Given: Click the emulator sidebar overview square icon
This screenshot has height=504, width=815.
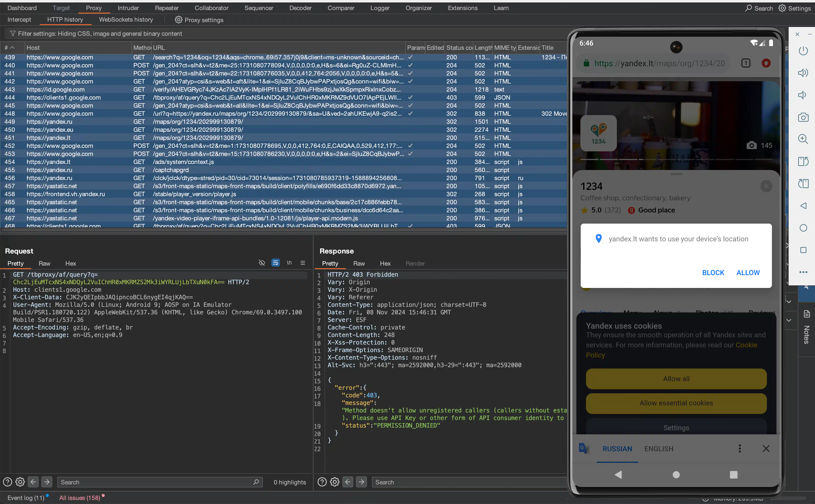Looking at the screenshot, I should (x=803, y=250).
